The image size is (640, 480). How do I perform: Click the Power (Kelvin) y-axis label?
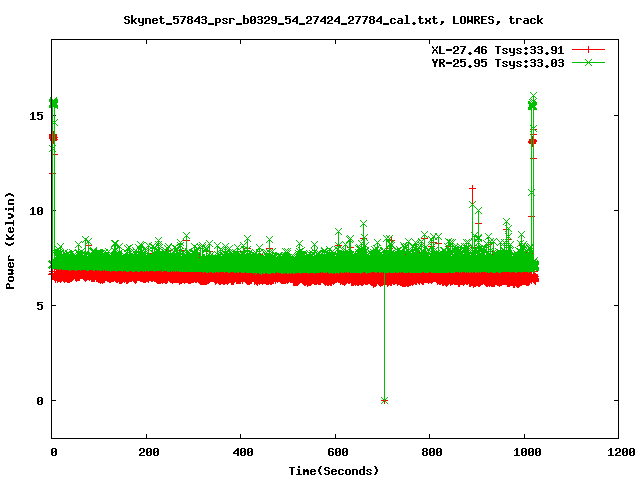[x=10, y=241]
